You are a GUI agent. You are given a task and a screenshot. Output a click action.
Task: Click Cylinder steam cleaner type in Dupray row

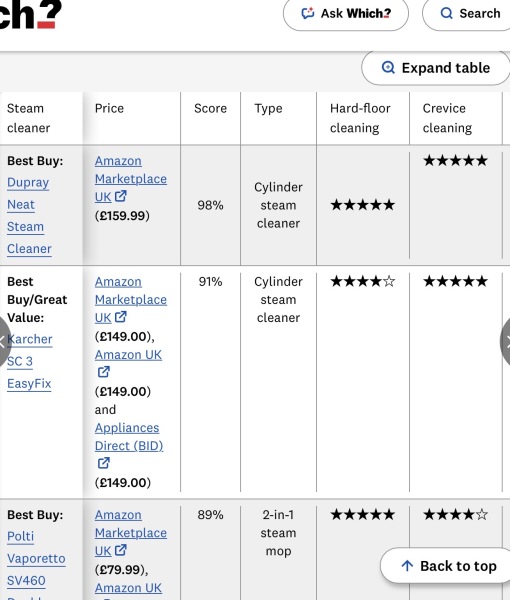point(279,205)
